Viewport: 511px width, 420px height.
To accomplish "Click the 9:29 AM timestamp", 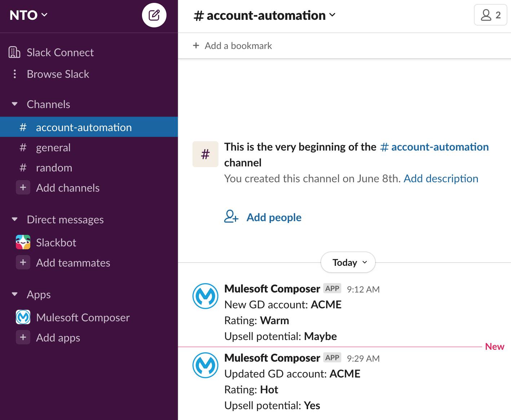I will 363,358.
